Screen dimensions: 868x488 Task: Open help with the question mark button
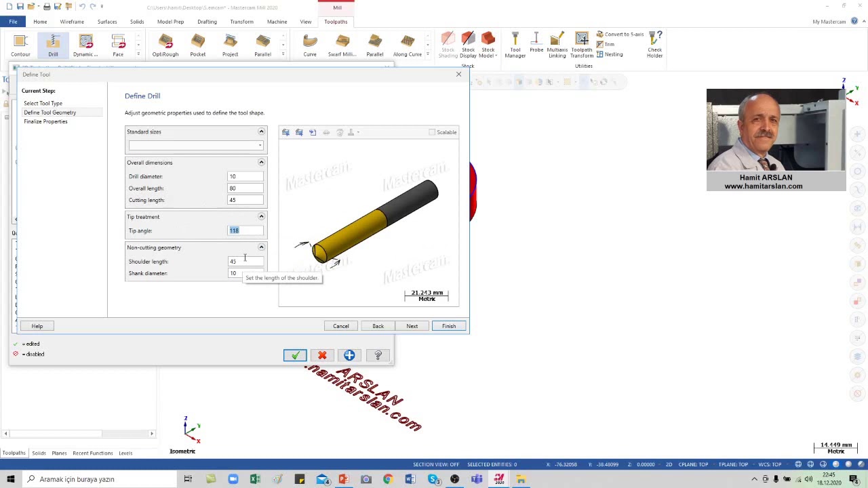pos(378,355)
